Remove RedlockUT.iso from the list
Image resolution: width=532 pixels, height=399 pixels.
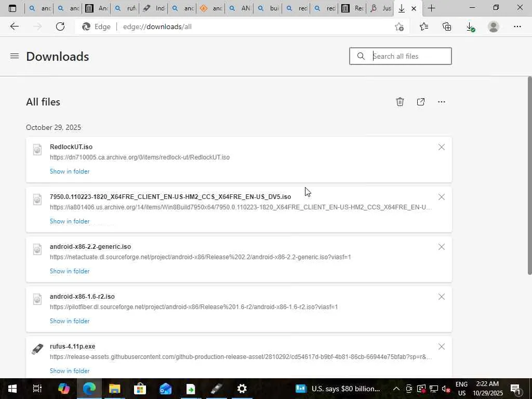(442, 147)
